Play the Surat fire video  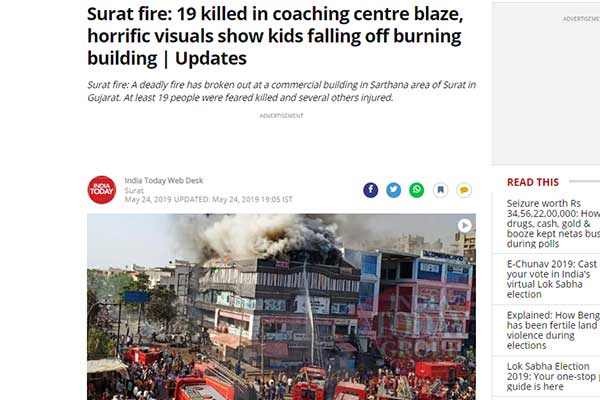[x=465, y=225]
